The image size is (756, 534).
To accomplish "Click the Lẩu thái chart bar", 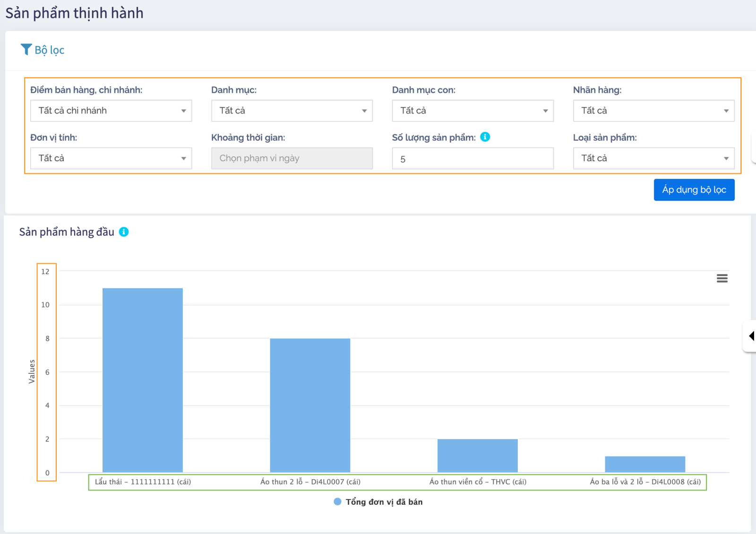I will pos(143,380).
